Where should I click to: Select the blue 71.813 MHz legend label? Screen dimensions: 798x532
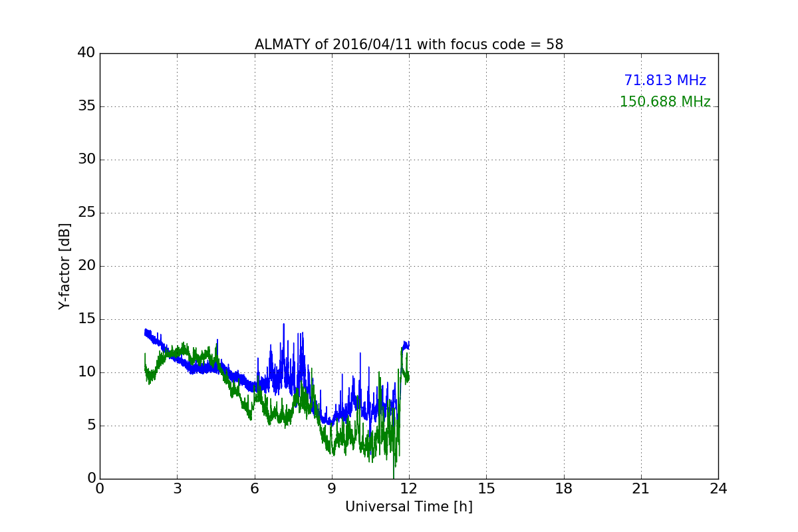click(665, 80)
